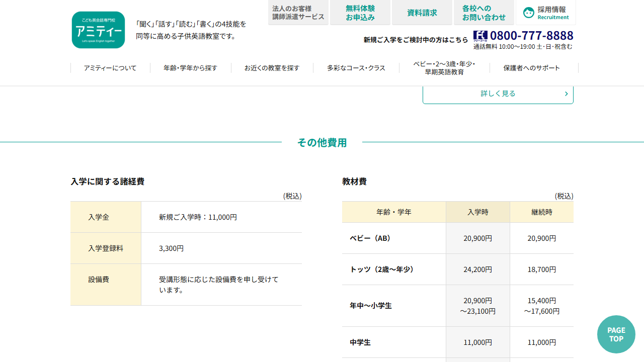The height and width of the screenshot is (362, 644).
Task: Open 法人のお客様 講師派遣サービス
Action: pos(298,13)
